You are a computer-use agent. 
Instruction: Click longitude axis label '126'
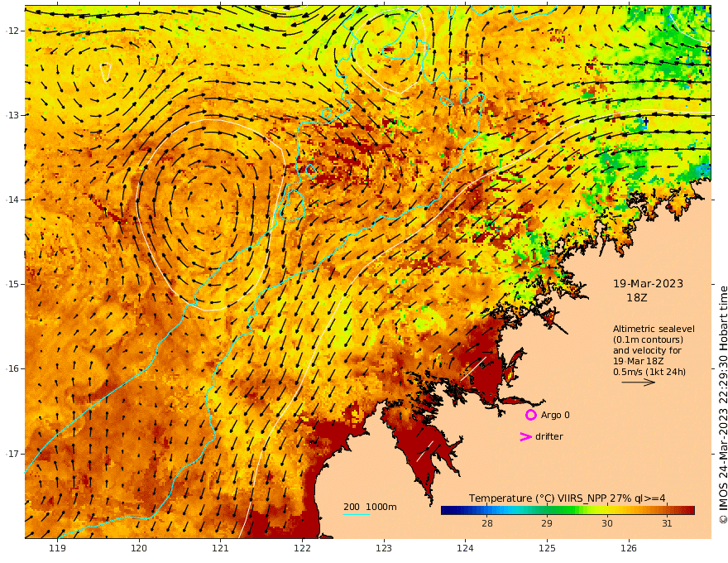[x=629, y=548]
